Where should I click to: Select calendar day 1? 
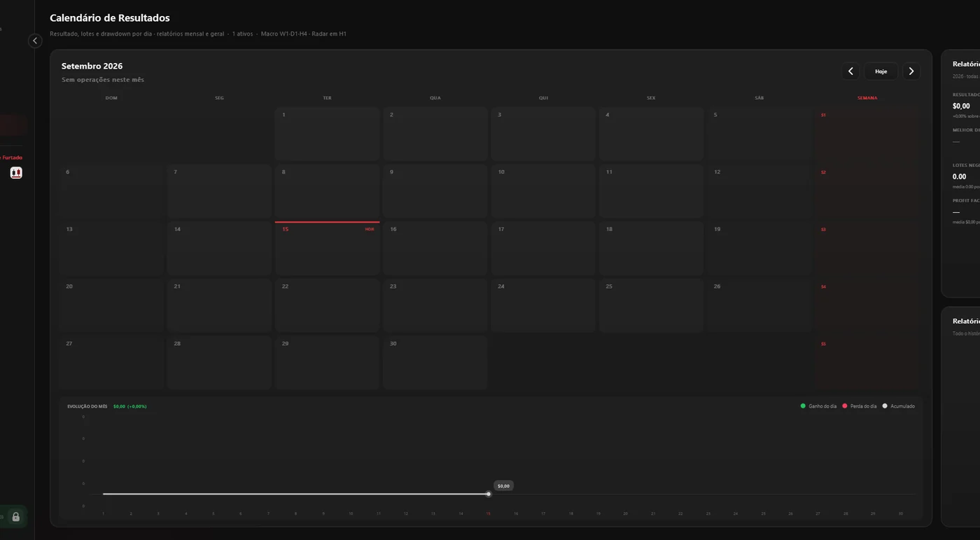point(327,134)
